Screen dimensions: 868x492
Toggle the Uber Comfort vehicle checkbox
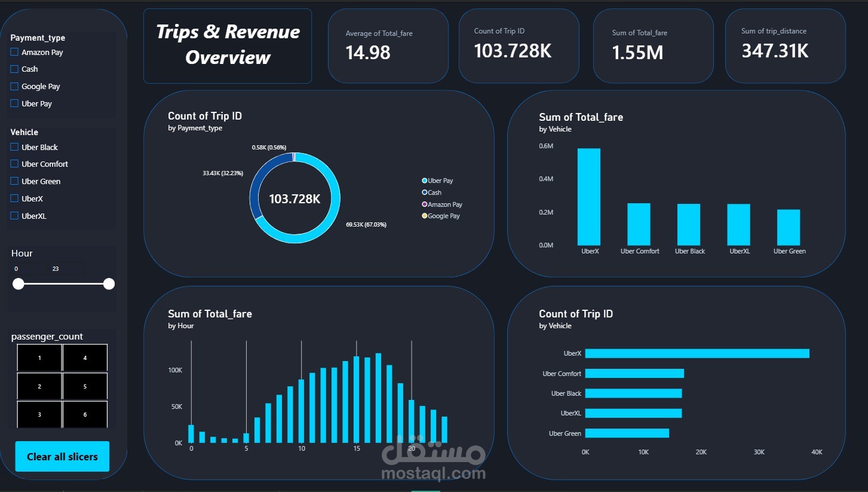pos(14,164)
